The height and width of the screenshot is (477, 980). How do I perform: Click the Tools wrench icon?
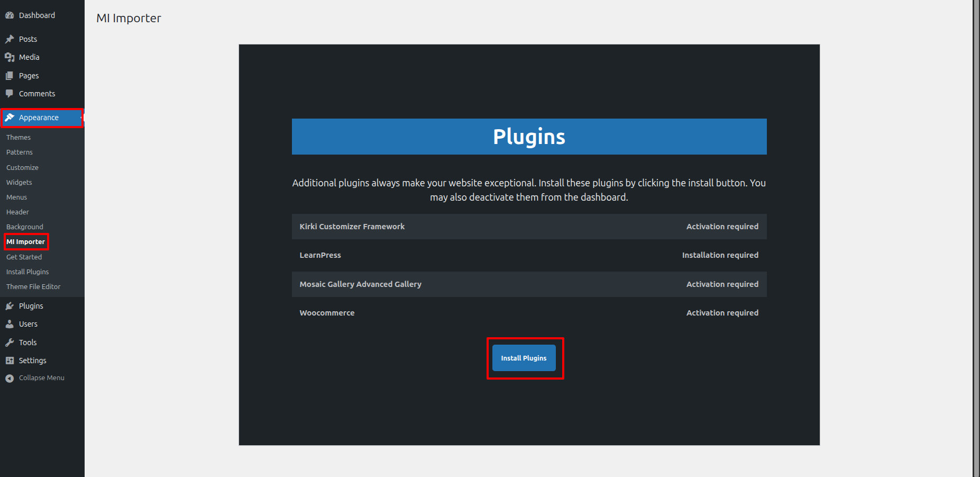[10, 343]
